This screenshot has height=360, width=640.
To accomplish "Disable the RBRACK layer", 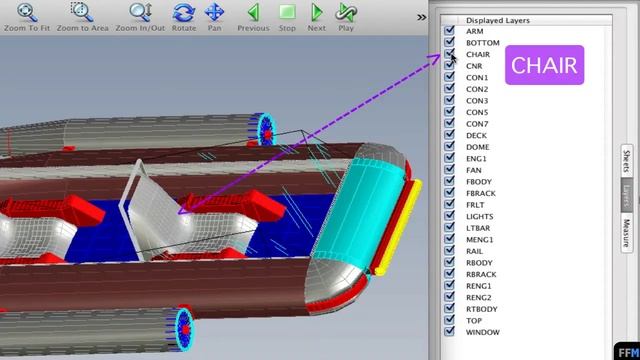I will tap(449, 274).
